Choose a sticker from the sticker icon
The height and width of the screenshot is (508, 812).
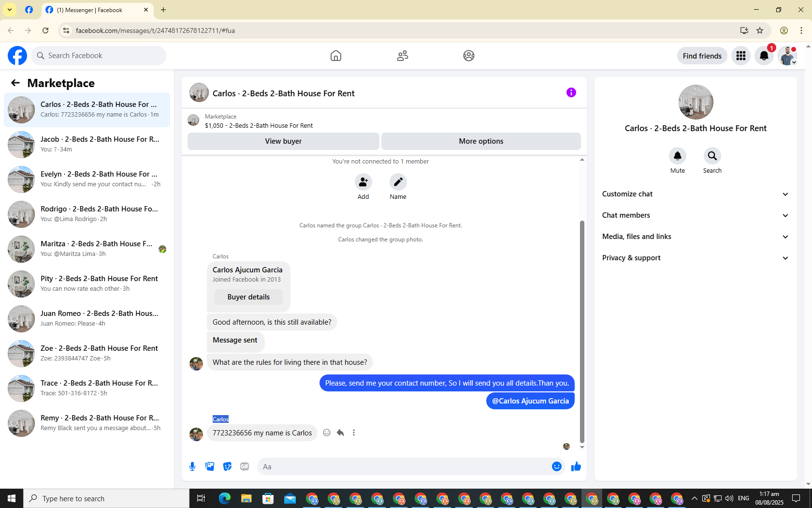point(227,466)
